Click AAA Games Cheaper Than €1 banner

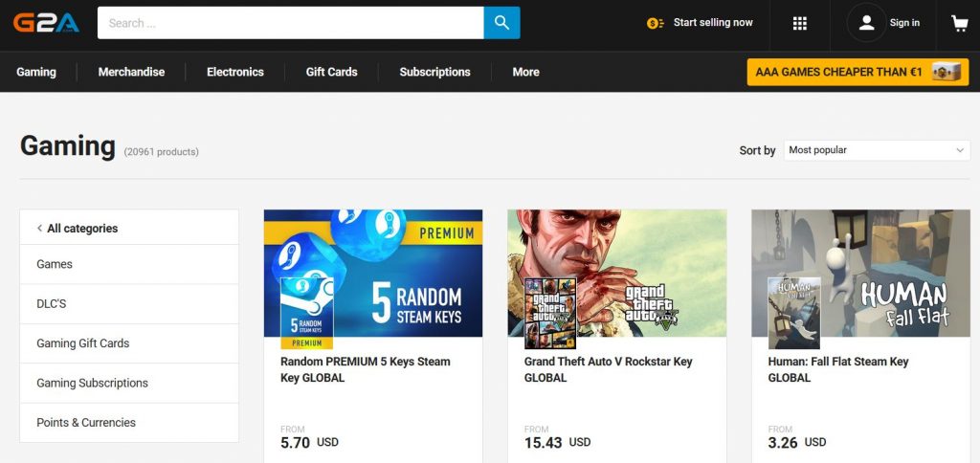[857, 72]
